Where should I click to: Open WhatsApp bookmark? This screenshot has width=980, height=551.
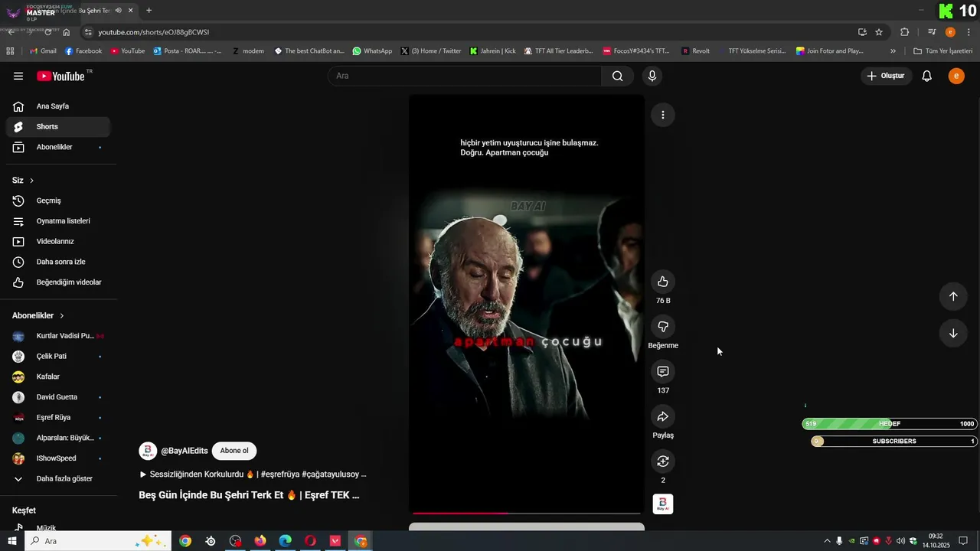click(x=372, y=51)
